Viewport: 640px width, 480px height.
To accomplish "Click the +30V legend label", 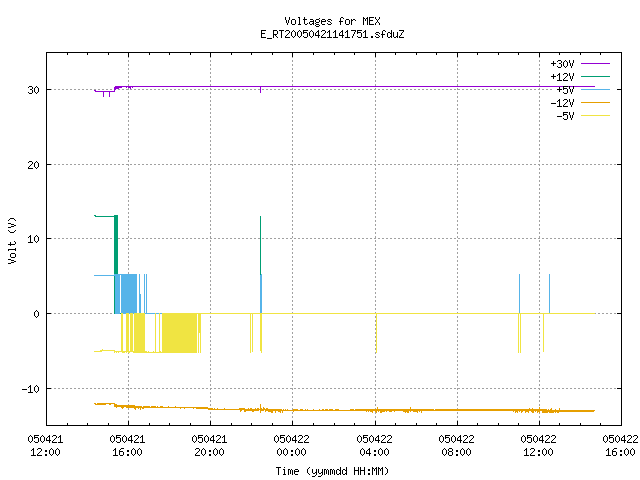I will click(x=562, y=64).
